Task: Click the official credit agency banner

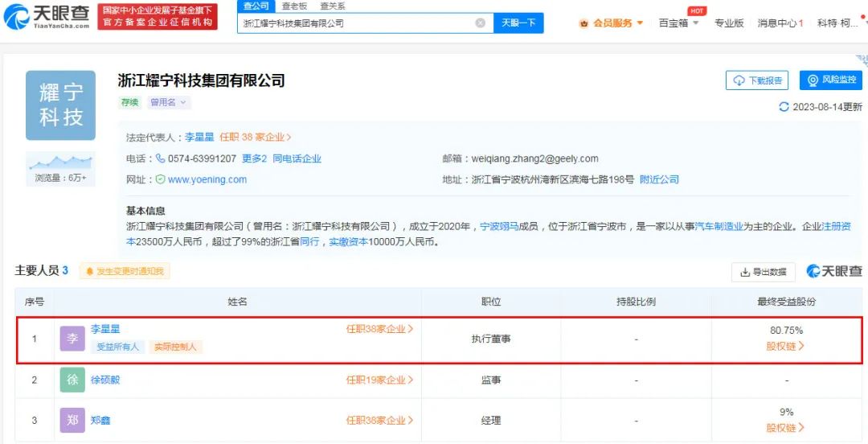Action: point(158,17)
